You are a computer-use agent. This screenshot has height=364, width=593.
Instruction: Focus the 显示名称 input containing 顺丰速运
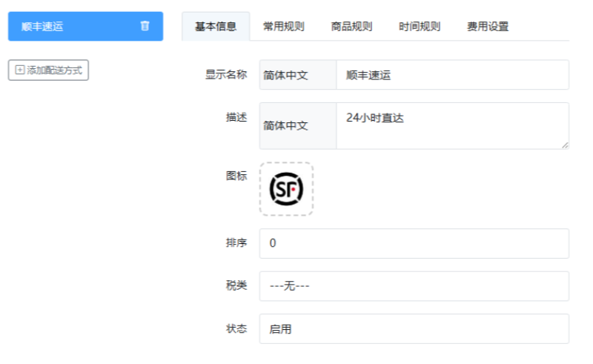pyautogui.click(x=453, y=75)
